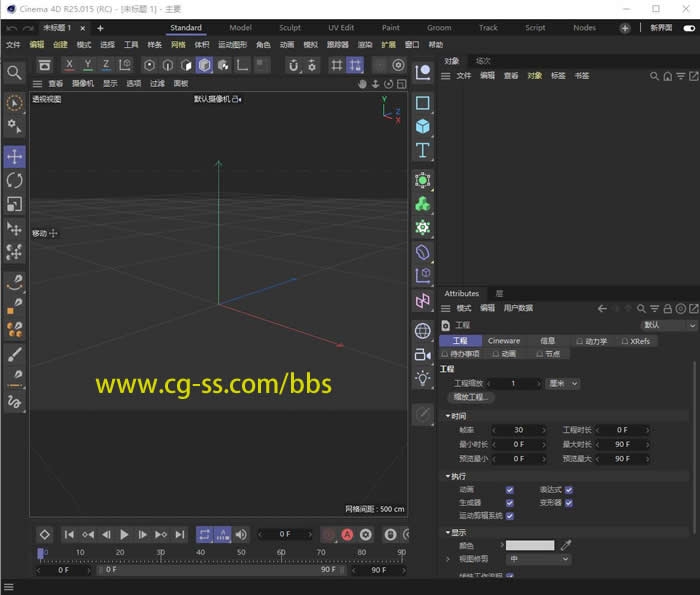Click the 缩放工程... button
The image size is (700, 595).
click(x=472, y=397)
